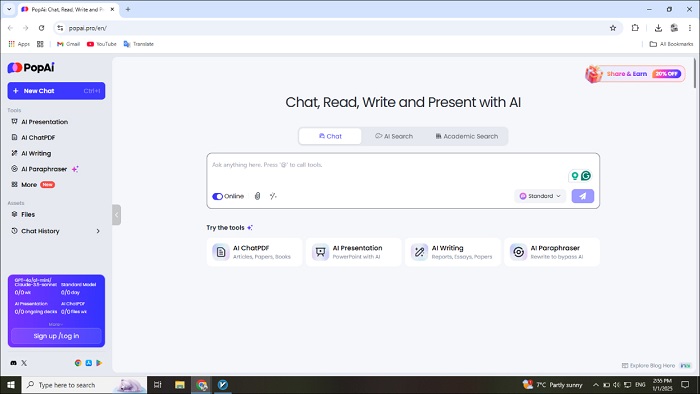This screenshot has height=394, width=700.
Task: Open the YouTube bookmark
Action: (x=102, y=44)
